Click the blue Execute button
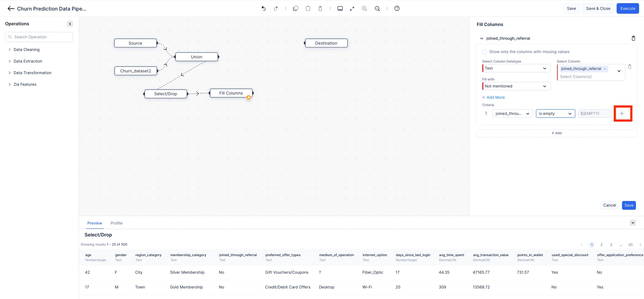644x299 pixels. click(628, 8)
